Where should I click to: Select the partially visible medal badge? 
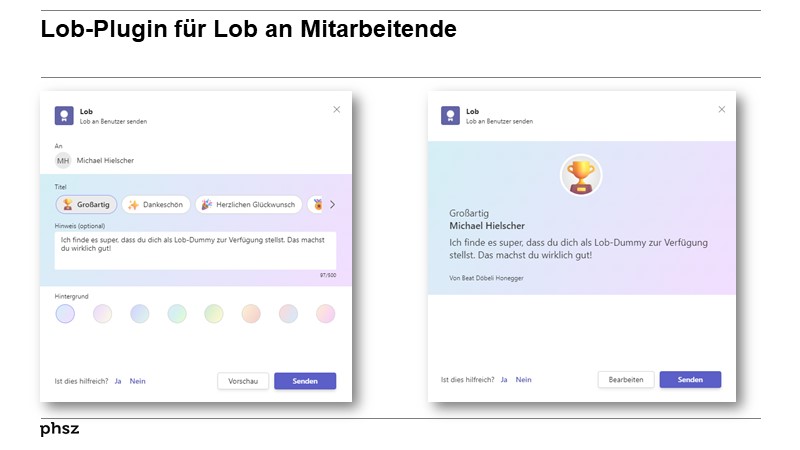(x=316, y=205)
